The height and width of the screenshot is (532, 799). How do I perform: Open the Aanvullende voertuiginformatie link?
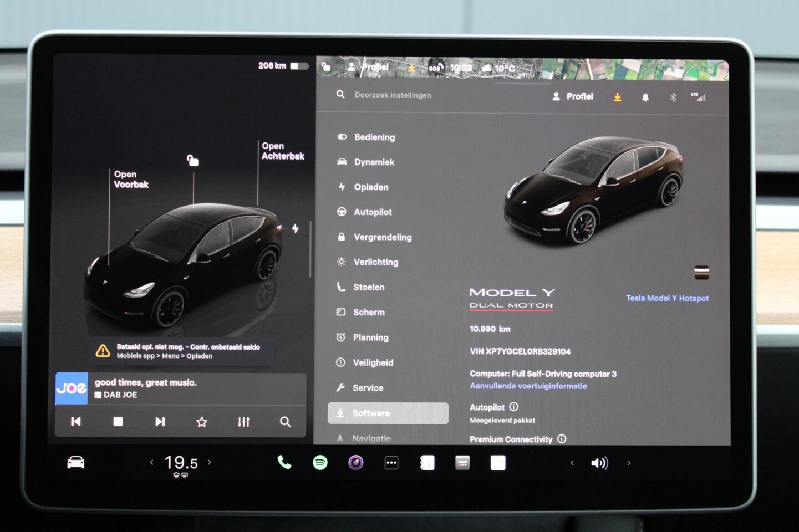[528, 386]
